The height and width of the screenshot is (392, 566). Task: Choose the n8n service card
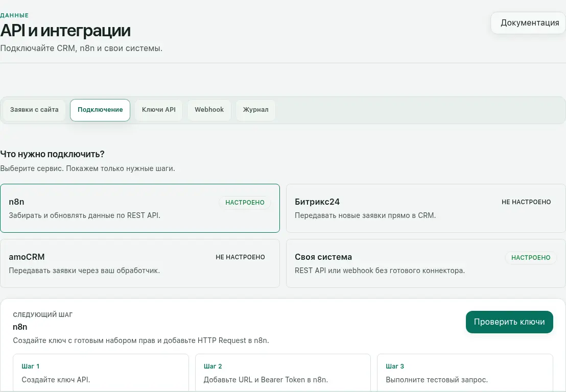coord(140,208)
